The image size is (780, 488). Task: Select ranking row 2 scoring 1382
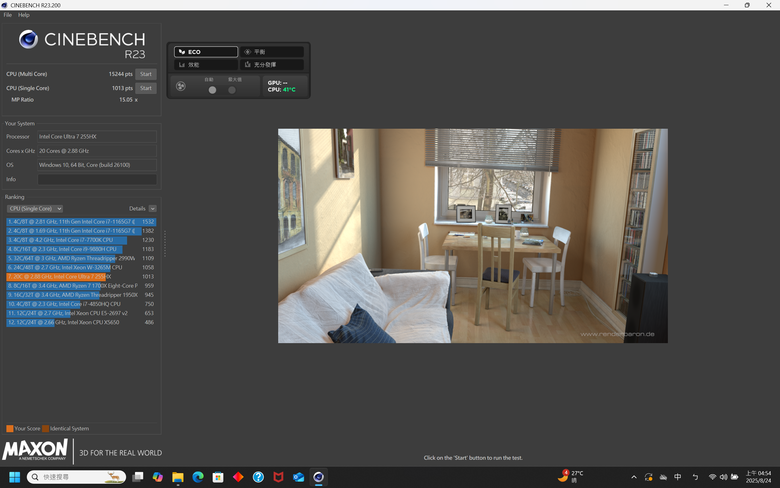click(81, 231)
